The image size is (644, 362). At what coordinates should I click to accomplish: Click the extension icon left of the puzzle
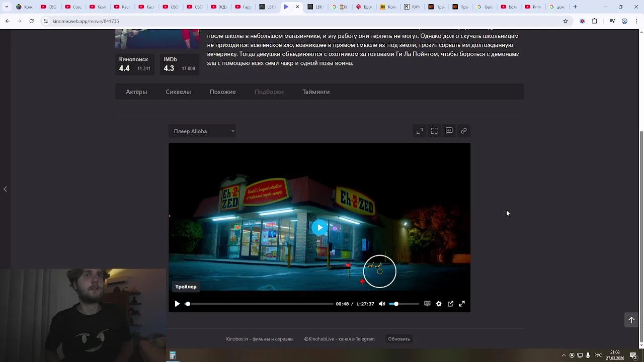[x=582, y=21]
